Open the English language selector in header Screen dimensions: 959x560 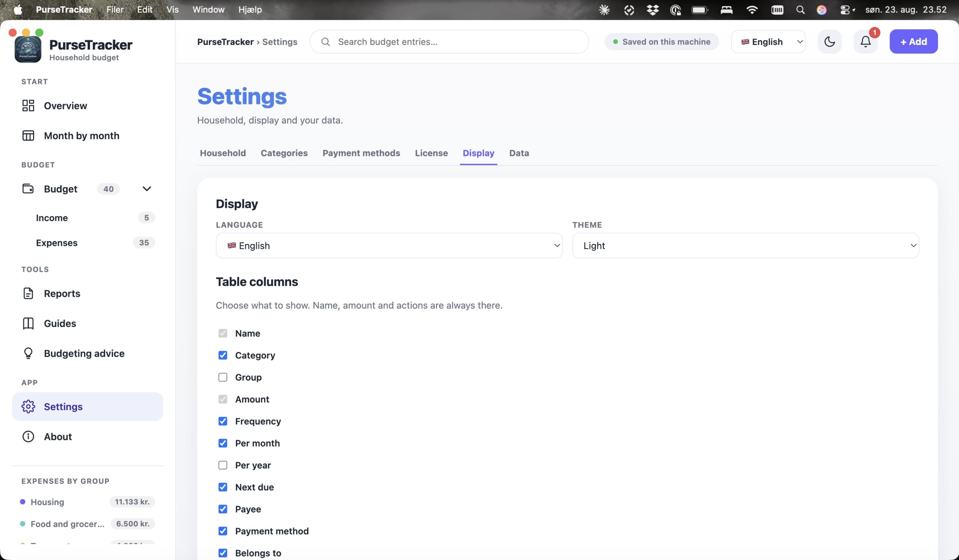tap(768, 42)
